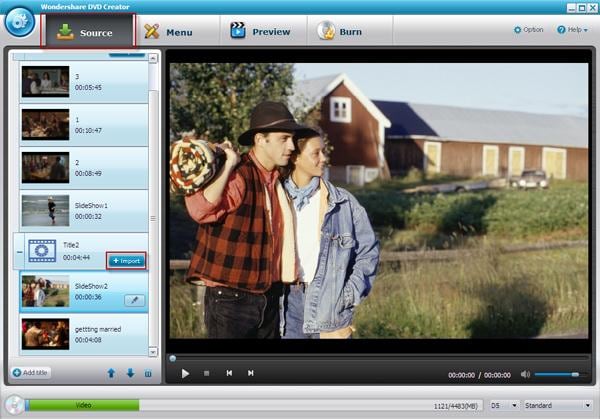Click the play button in the player
600x419 pixels.
click(185, 373)
